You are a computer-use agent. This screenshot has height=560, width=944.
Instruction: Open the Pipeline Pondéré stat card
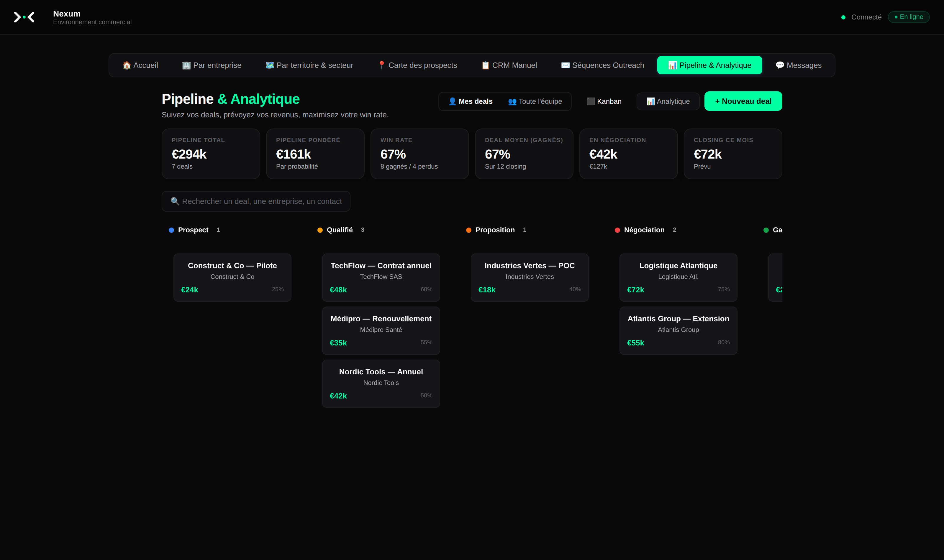315,154
